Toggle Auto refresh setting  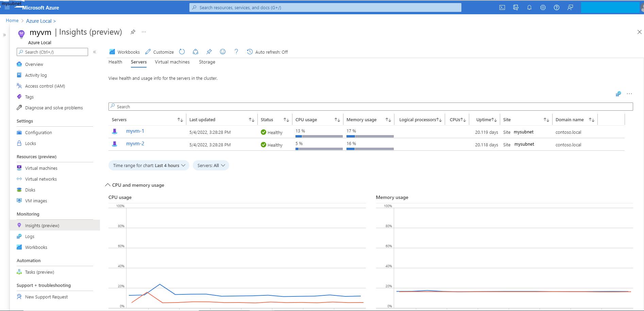click(268, 52)
